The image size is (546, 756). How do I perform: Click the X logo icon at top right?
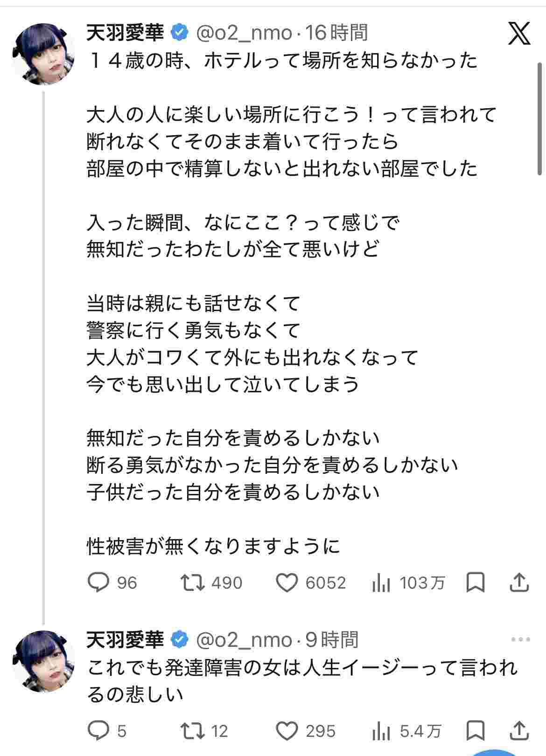pos(519,33)
